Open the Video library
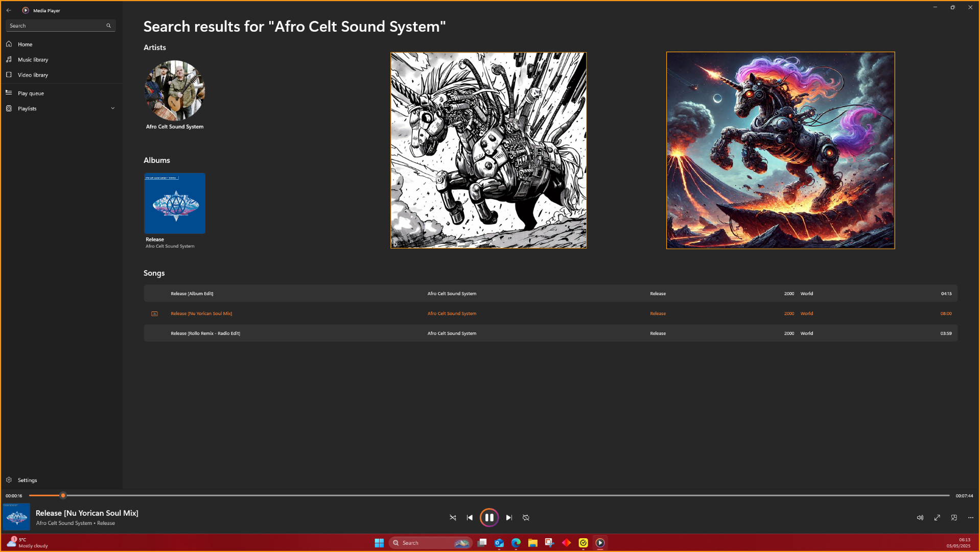The width and height of the screenshot is (980, 552). [33, 75]
